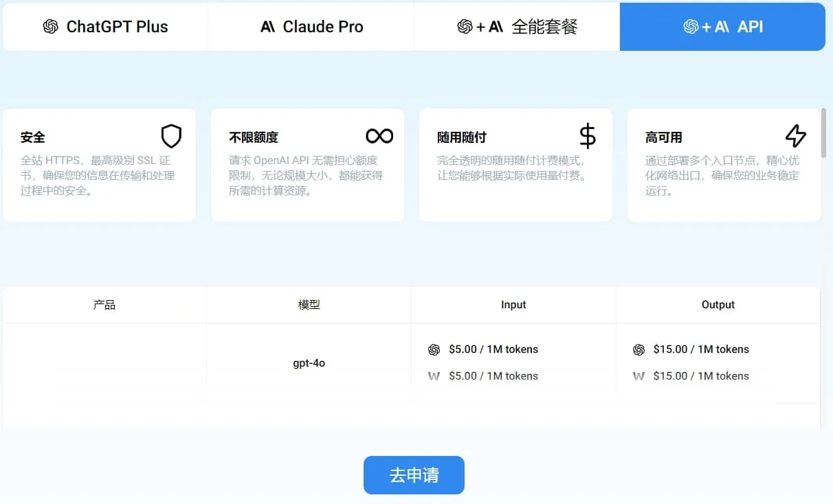The height and width of the screenshot is (504, 833).
Task: Click the 通过部署多个入口节点 description text
Action: click(x=722, y=176)
